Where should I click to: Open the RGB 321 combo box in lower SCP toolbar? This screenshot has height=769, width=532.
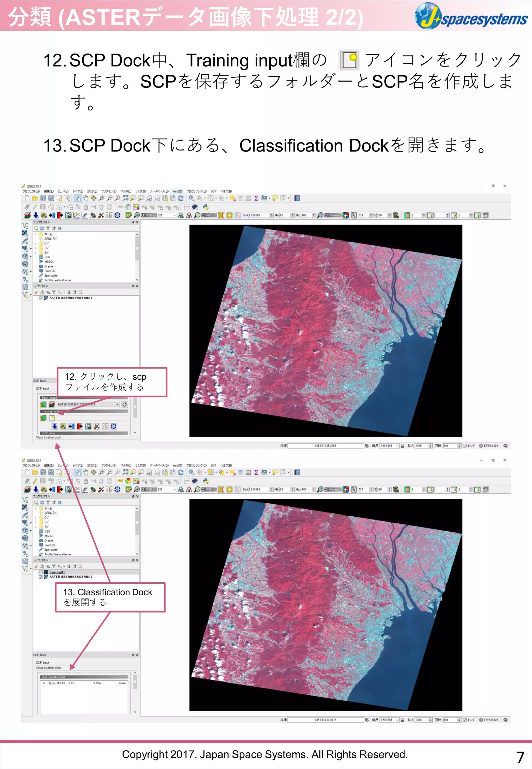click(167, 490)
